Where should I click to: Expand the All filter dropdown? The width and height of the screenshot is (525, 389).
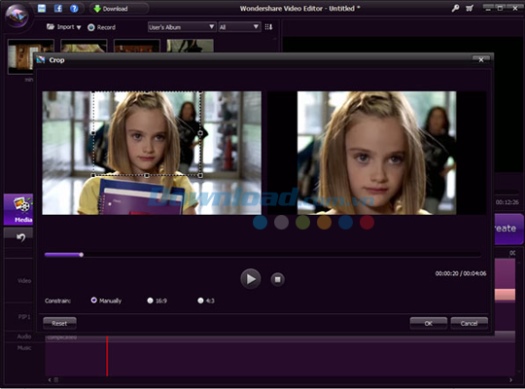pyautogui.click(x=239, y=27)
